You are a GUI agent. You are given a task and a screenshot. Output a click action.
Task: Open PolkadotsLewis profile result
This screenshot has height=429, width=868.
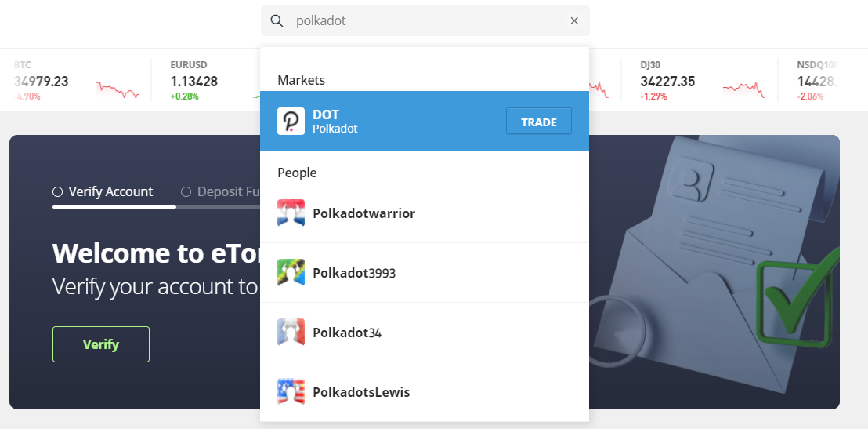tap(425, 392)
